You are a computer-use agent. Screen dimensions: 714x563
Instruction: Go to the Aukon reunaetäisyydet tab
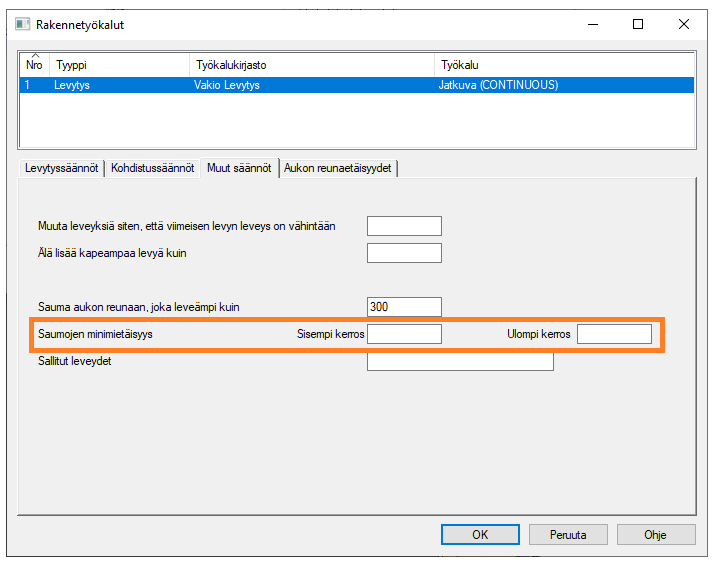coord(340,168)
